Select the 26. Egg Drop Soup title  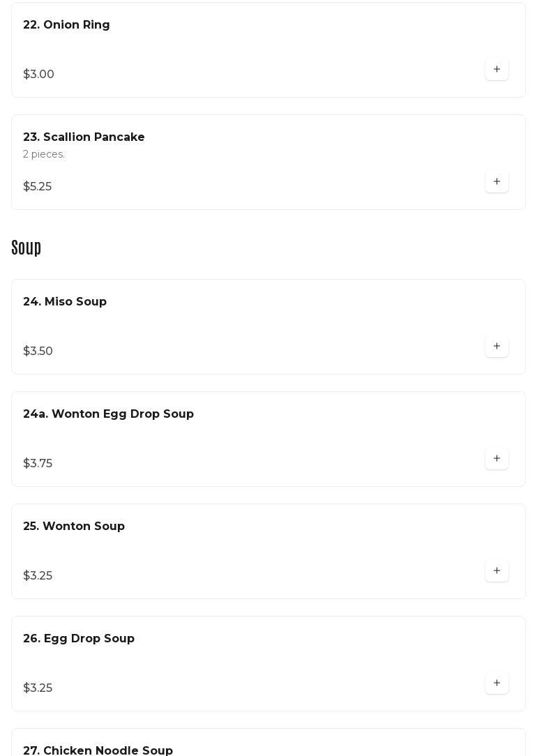point(79,639)
